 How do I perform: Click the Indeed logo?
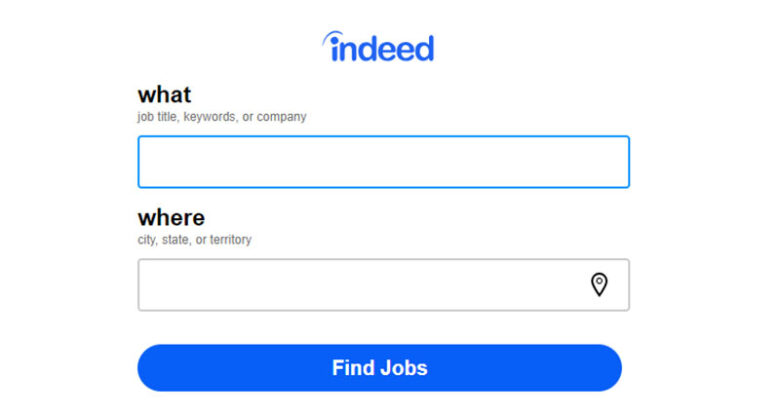tap(379, 47)
